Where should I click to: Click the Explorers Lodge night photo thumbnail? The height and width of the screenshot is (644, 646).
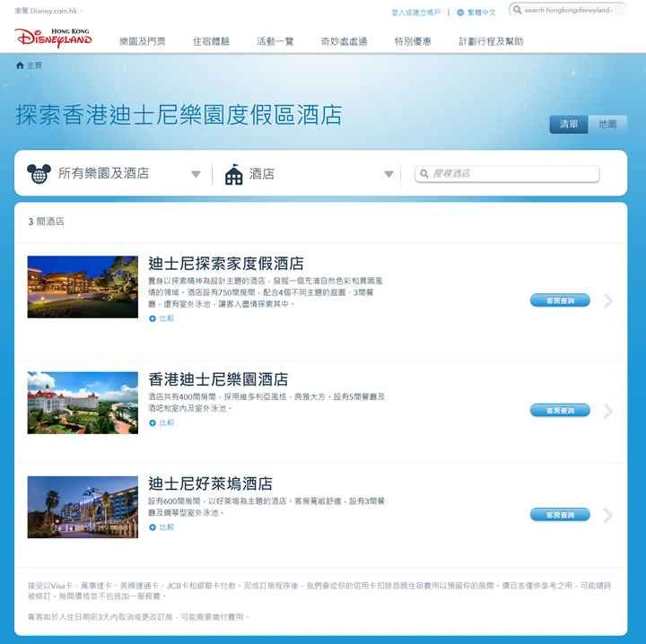pyautogui.click(x=83, y=287)
